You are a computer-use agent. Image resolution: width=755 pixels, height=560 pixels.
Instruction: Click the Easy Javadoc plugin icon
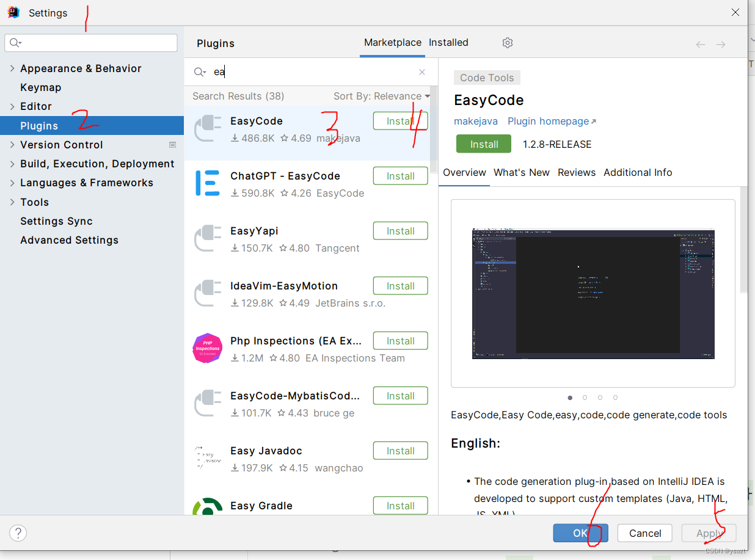pyautogui.click(x=208, y=458)
